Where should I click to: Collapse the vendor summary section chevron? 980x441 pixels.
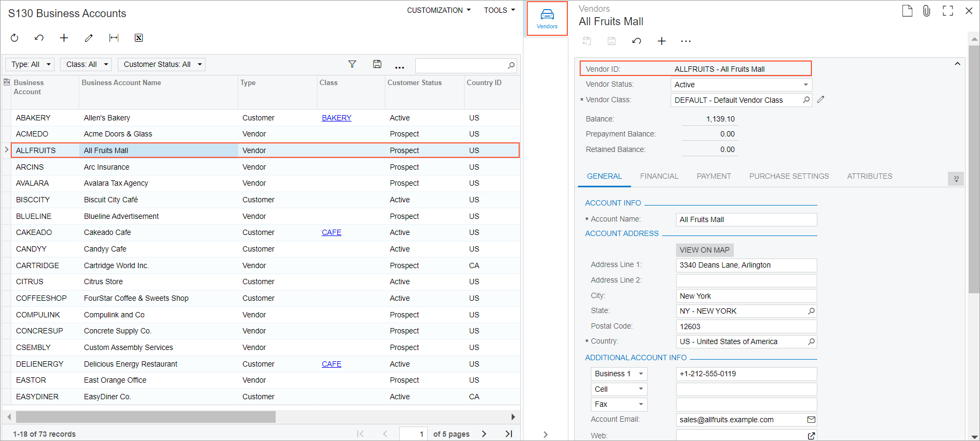tap(957, 64)
